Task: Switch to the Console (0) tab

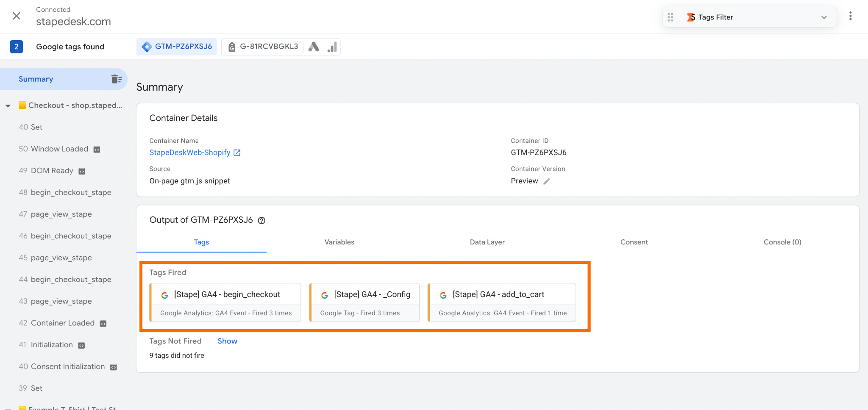Action: tap(782, 242)
